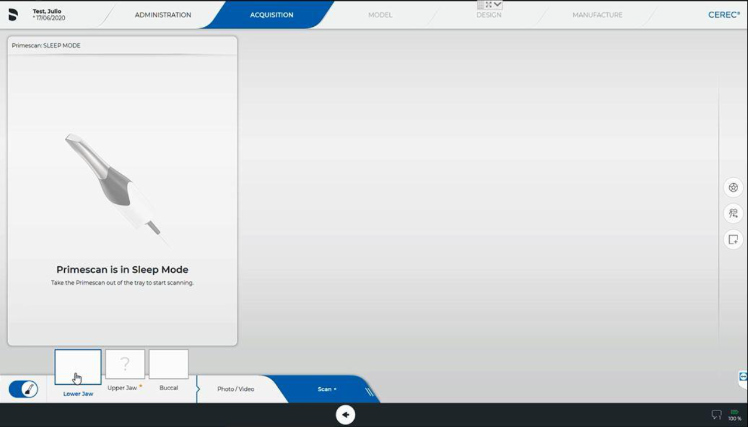Open the analysis tools icon on right

point(733,213)
